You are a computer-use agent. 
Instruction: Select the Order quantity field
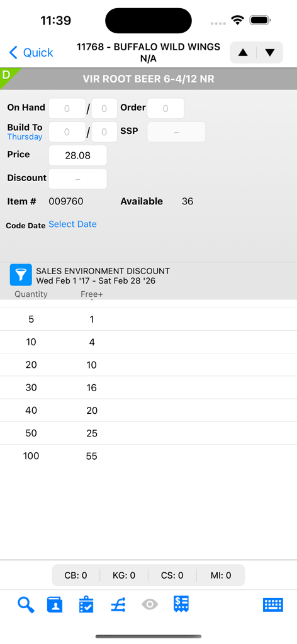point(165,108)
